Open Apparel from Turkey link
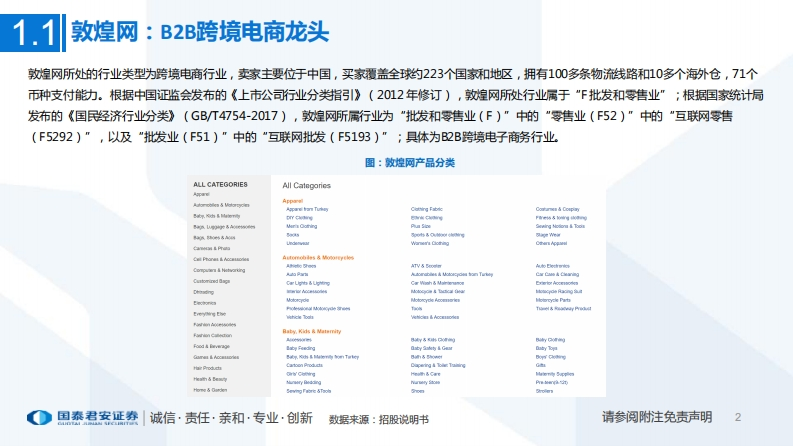This screenshot has height=446, width=793. 307,209
